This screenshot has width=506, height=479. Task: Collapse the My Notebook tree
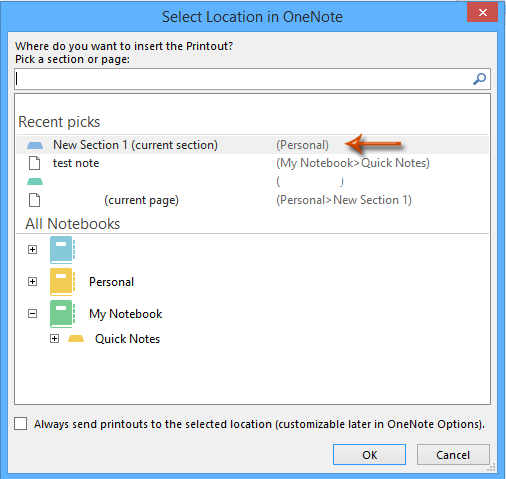(32, 314)
